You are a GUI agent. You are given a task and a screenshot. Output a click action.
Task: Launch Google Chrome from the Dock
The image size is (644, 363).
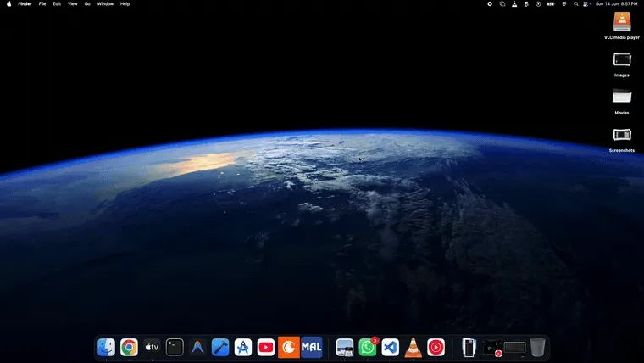pos(129,348)
